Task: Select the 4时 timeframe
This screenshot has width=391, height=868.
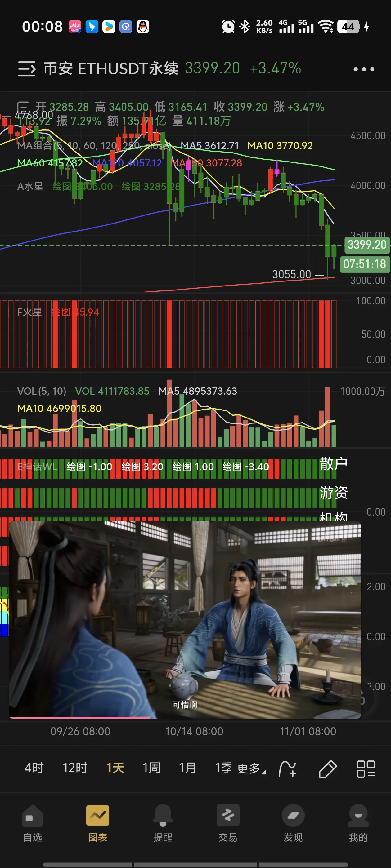Action: 34,768
